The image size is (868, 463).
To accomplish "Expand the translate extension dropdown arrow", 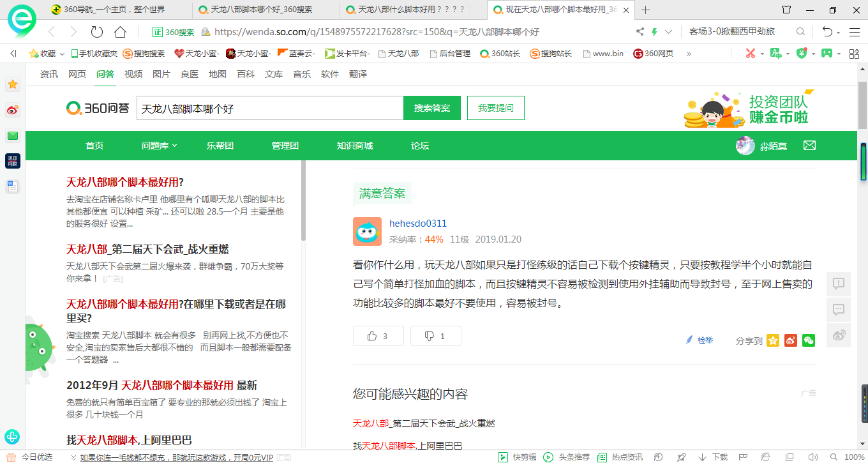I will click(787, 54).
